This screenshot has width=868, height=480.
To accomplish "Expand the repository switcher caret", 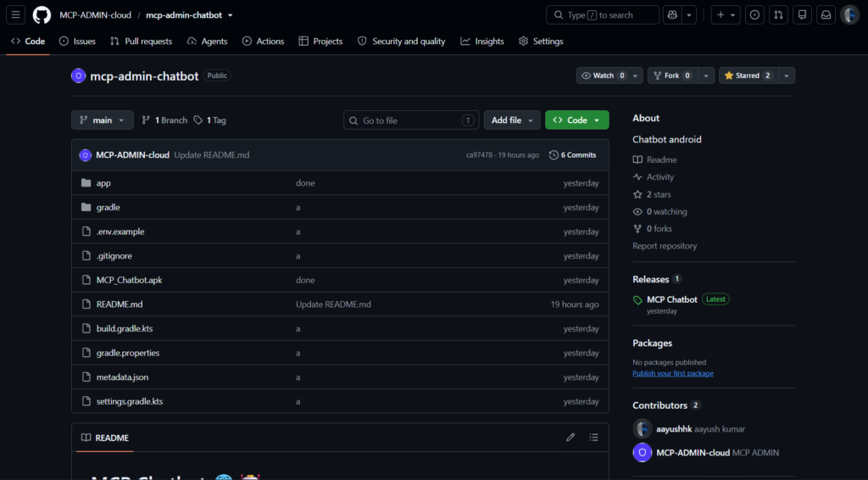I will (231, 15).
